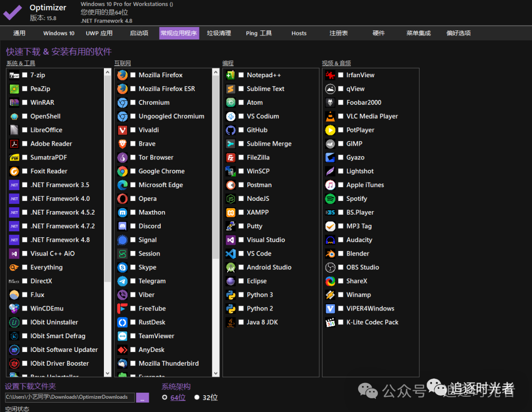
Task: Click the internet list scroll-up arrow
Action: (216, 72)
